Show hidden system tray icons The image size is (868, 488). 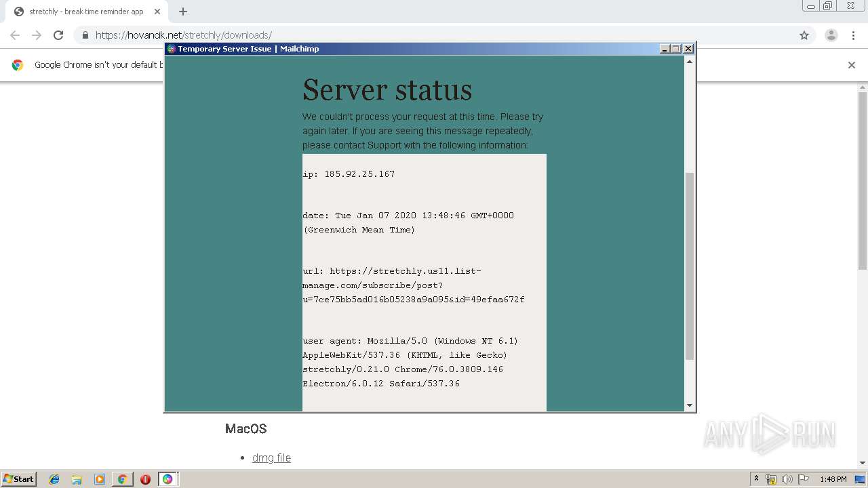[x=756, y=479]
